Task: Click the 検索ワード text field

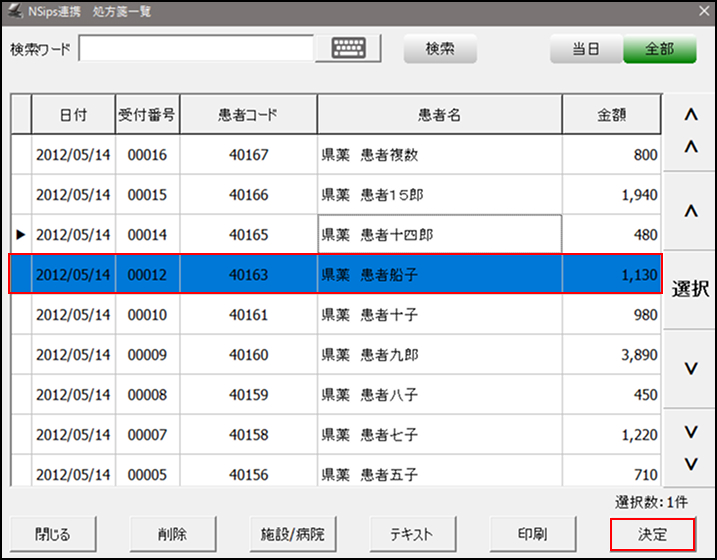Action: coord(203,49)
